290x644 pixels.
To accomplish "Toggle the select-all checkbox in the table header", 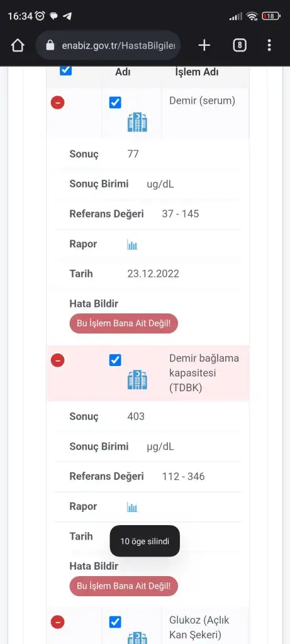I will point(65,70).
